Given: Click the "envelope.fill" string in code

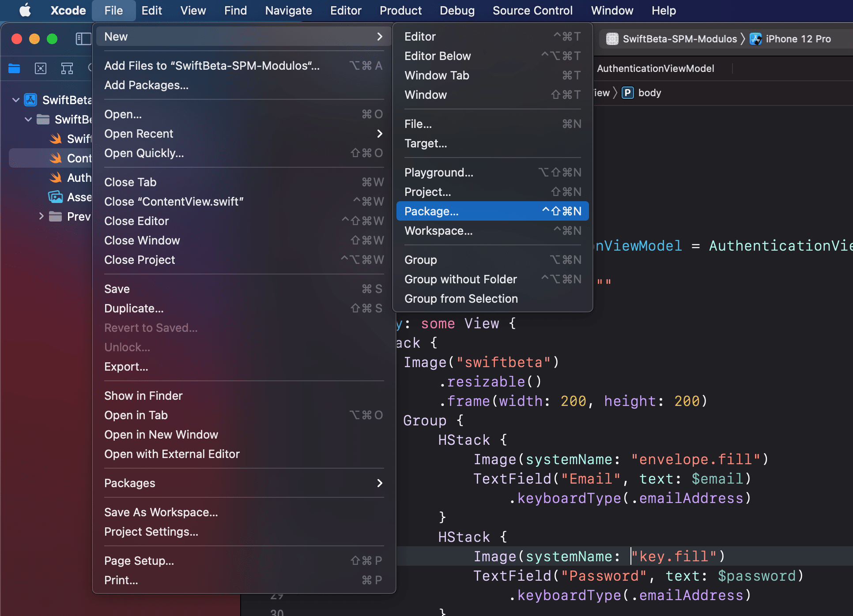Looking at the screenshot, I should click(x=695, y=459).
